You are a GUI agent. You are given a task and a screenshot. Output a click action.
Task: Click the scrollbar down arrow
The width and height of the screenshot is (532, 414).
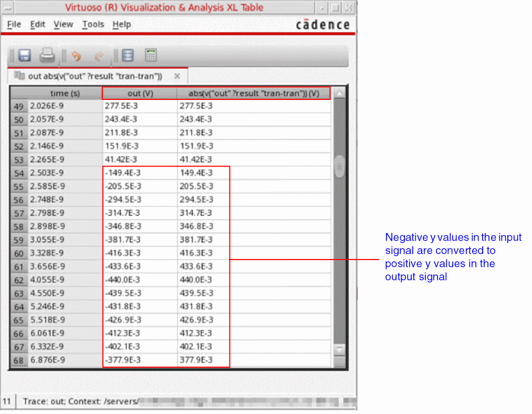(x=339, y=349)
